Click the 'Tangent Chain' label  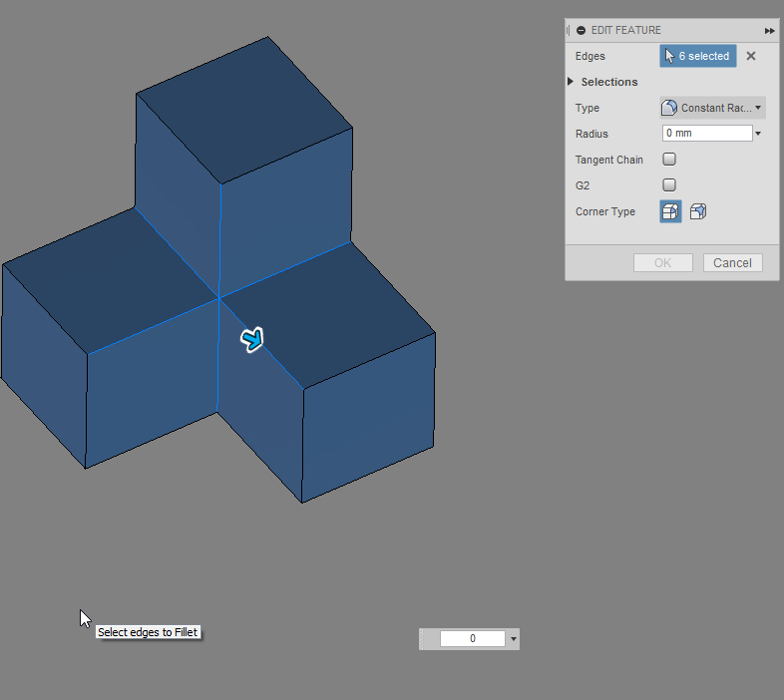pyautogui.click(x=609, y=160)
